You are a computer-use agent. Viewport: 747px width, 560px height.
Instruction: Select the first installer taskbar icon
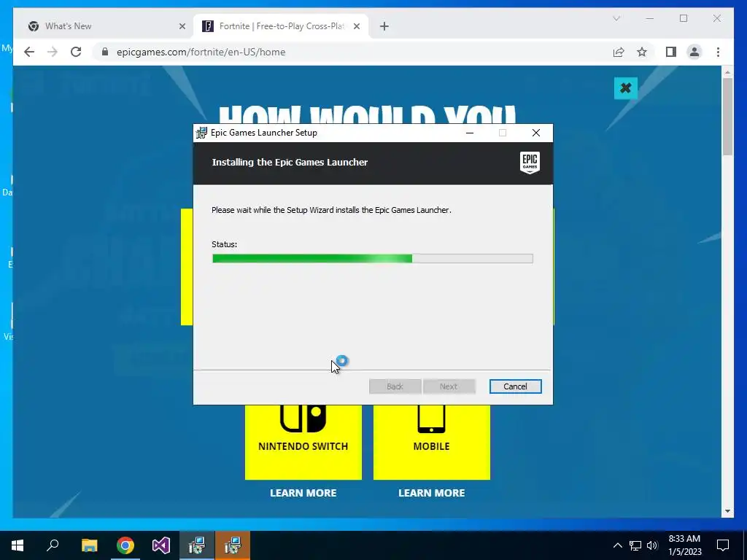click(197, 545)
